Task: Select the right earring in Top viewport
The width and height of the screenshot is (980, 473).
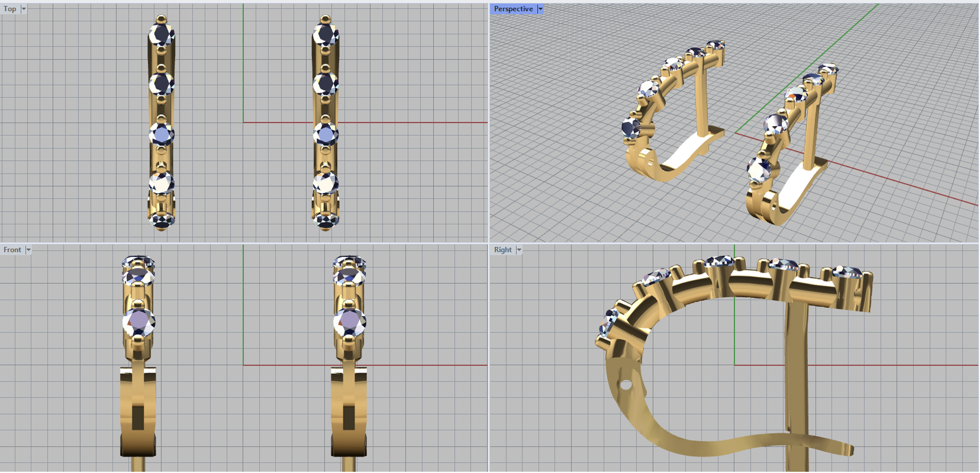Action: pos(325,123)
